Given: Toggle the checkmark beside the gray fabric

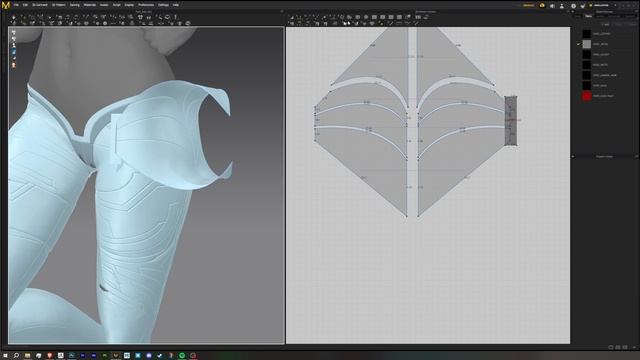Looking at the screenshot, I should point(578,44).
